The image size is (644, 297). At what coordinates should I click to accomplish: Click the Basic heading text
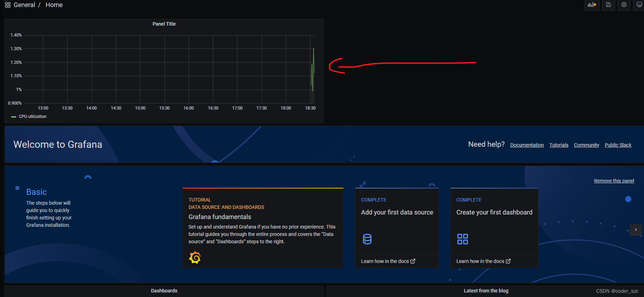coord(36,192)
